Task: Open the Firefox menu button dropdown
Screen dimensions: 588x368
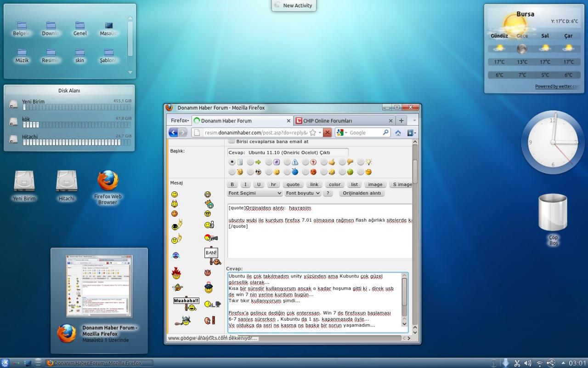Action: [180, 121]
